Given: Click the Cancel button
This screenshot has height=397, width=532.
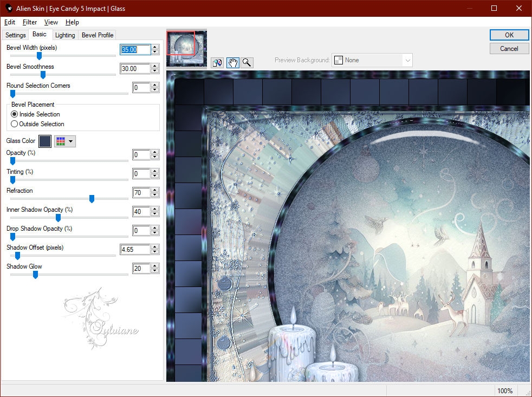Looking at the screenshot, I should click(509, 49).
